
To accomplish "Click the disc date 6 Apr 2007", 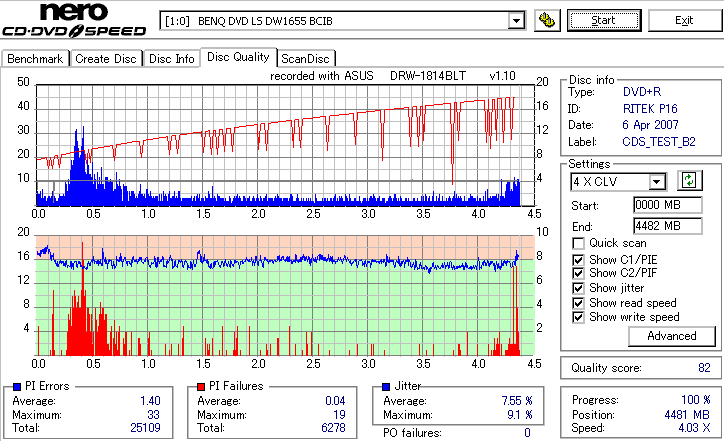I will pyautogui.click(x=650, y=125).
